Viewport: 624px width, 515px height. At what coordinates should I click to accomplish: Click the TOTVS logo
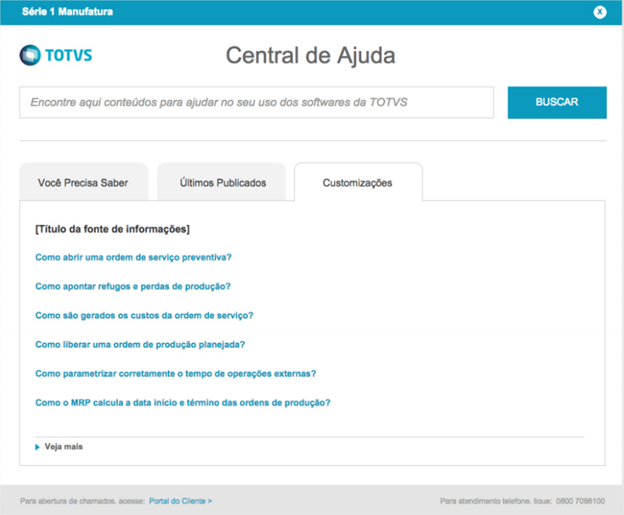pyautogui.click(x=56, y=55)
